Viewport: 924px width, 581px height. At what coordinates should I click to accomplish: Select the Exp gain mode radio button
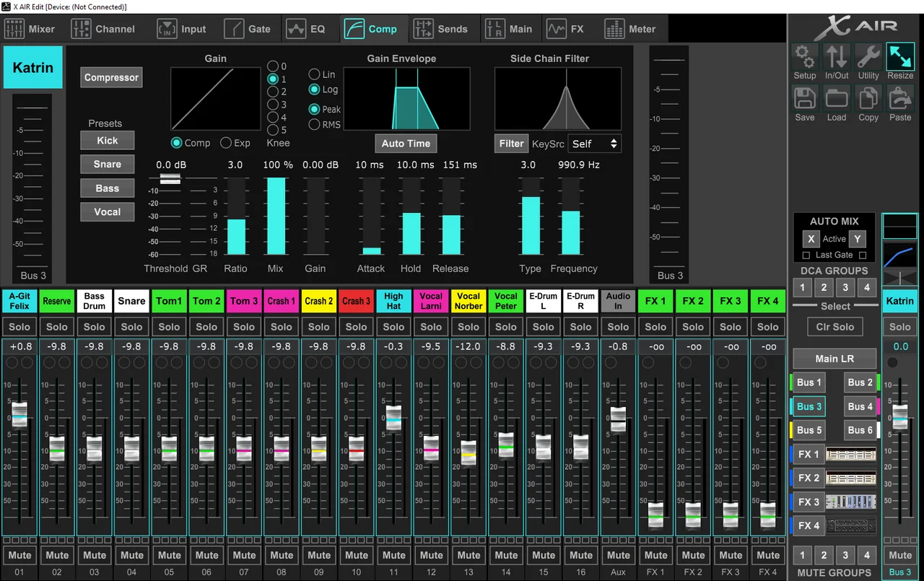click(226, 143)
